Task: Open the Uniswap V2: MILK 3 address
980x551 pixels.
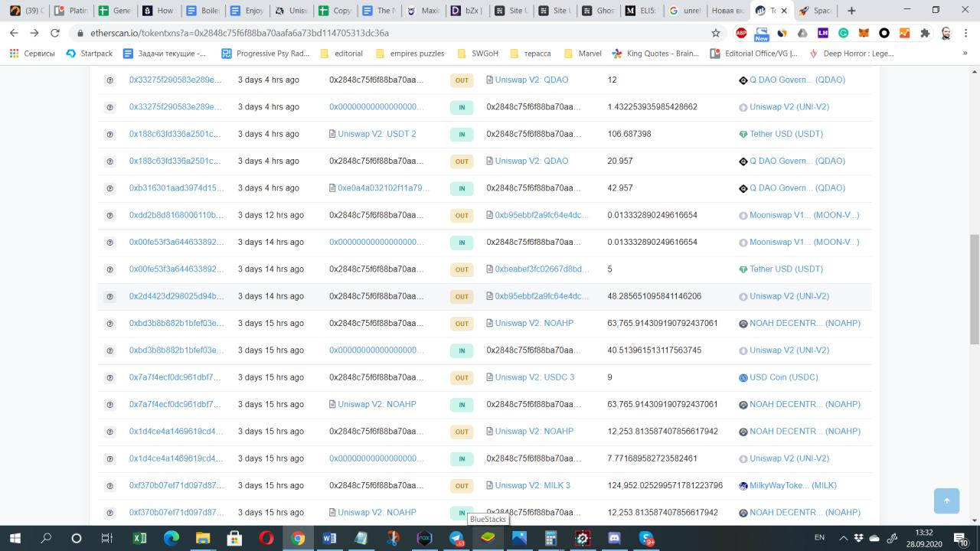Action: tap(533, 485)
